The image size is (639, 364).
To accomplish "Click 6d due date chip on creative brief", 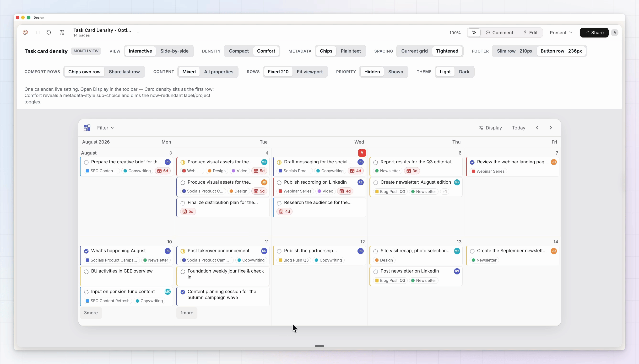I will (162, 171).
